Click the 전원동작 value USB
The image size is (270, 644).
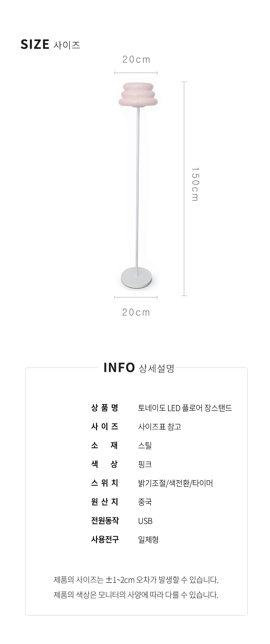[x=145, y=521]
